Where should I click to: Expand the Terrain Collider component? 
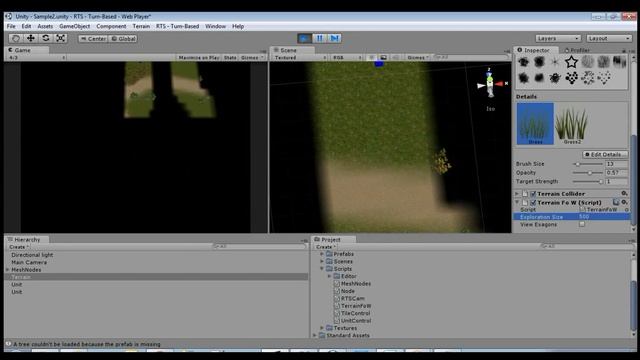click(x=517, y=194)
